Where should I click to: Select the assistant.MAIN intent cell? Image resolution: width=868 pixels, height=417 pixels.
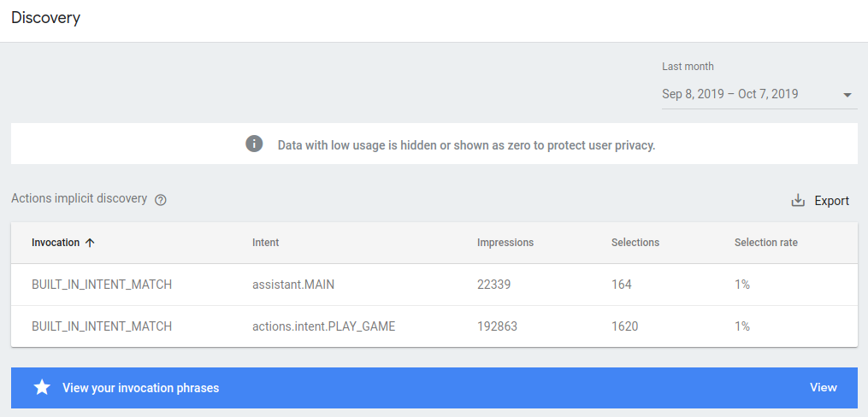(293, 285)
